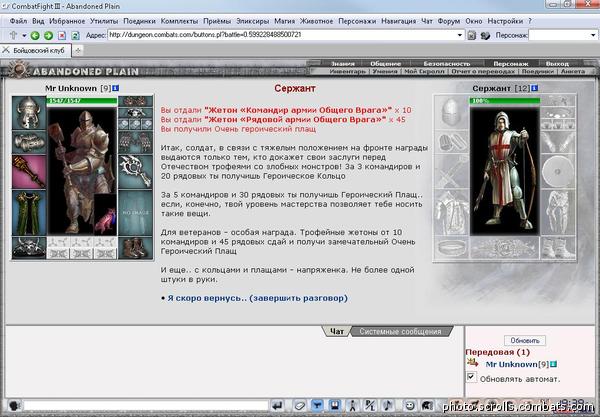Screen dimensions: 600x417
Task: Click the info icon next to Сержант [12]
Action: [535, 88]
